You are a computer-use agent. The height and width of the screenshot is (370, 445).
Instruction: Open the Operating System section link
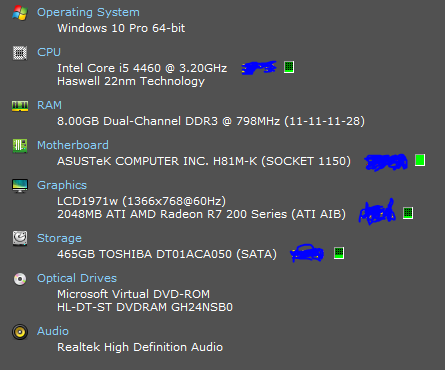tap(88, 13)
